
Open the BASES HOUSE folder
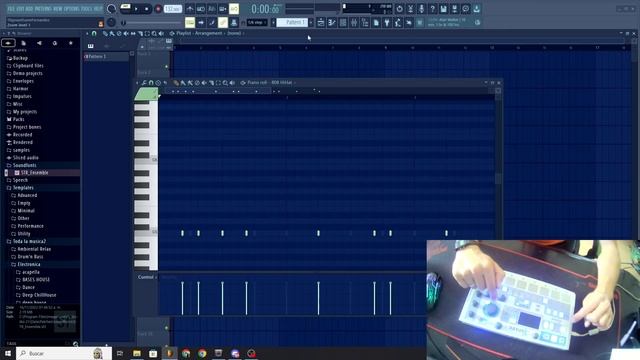(x=36, y=280)
